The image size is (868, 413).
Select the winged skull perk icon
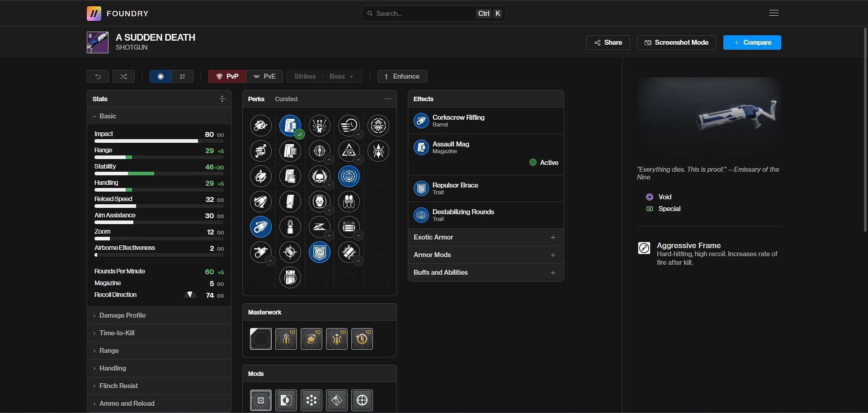tap(320, 176)
